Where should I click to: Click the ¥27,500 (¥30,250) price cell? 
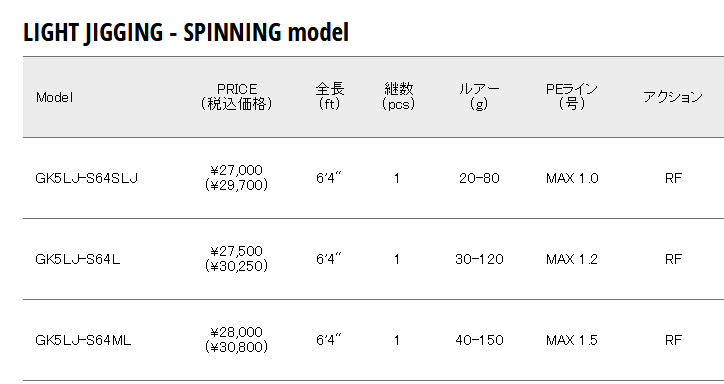tap(236, 259)
